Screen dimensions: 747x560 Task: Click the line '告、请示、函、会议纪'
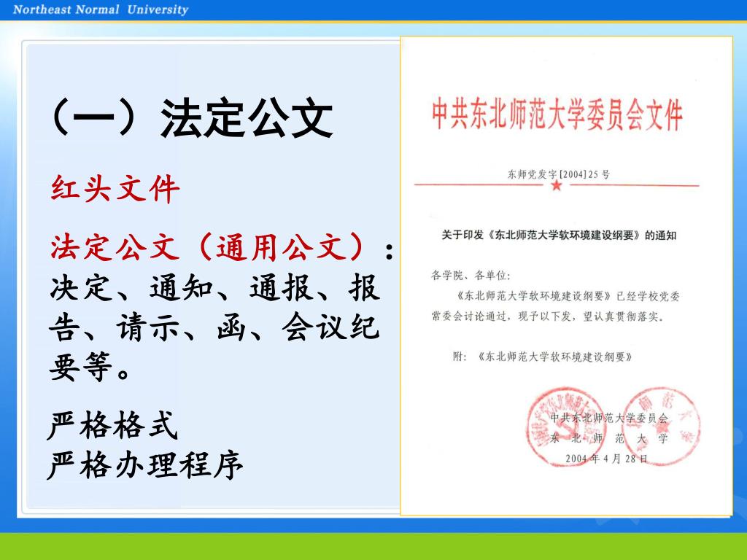(x=214, y=327)
